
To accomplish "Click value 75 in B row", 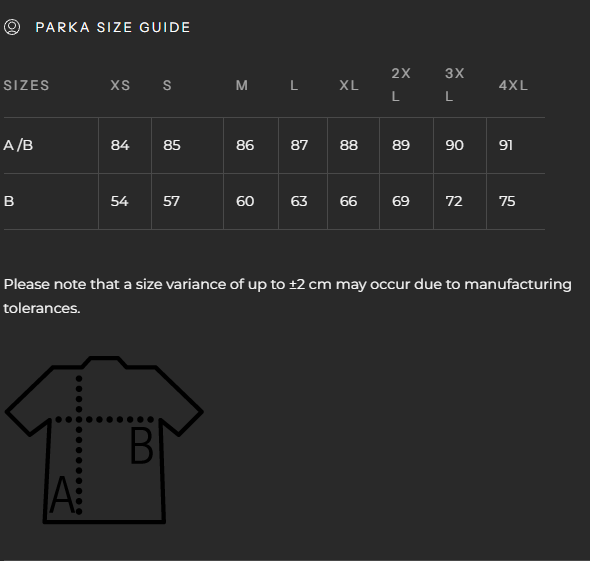I will (x=507, y=201).
